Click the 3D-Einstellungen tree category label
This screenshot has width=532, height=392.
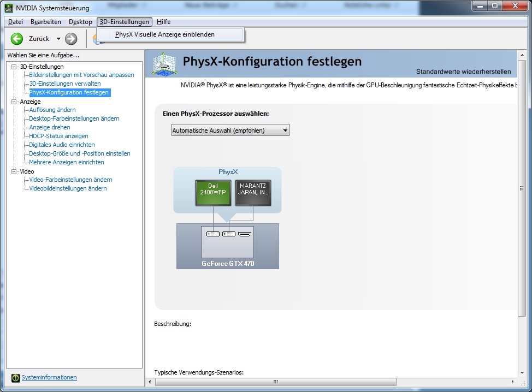pyautogui.click(x=42, y=67)
